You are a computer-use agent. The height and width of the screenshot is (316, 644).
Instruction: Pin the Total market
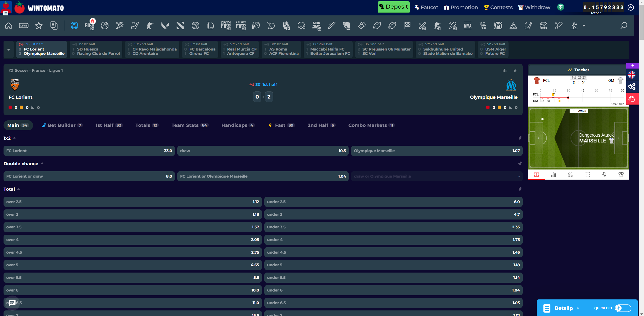coord(520,189)
